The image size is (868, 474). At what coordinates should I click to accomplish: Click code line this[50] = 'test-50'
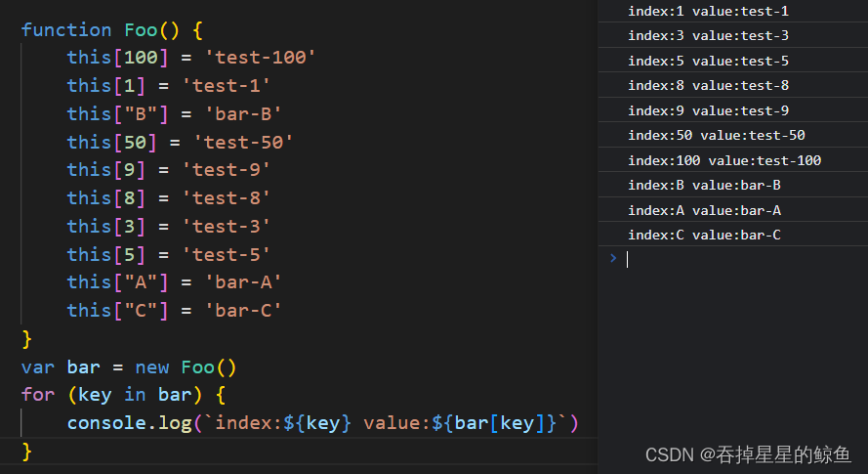(180, 142)
